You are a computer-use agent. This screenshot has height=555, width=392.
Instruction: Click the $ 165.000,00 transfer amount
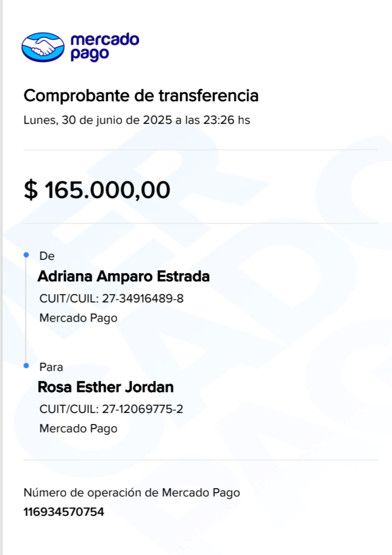97,190
